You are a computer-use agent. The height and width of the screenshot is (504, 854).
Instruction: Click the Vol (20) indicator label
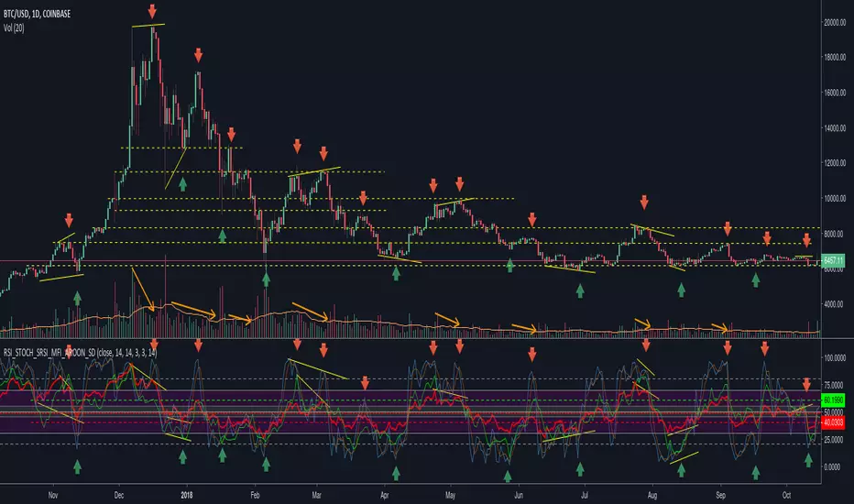tap(14, 27)
